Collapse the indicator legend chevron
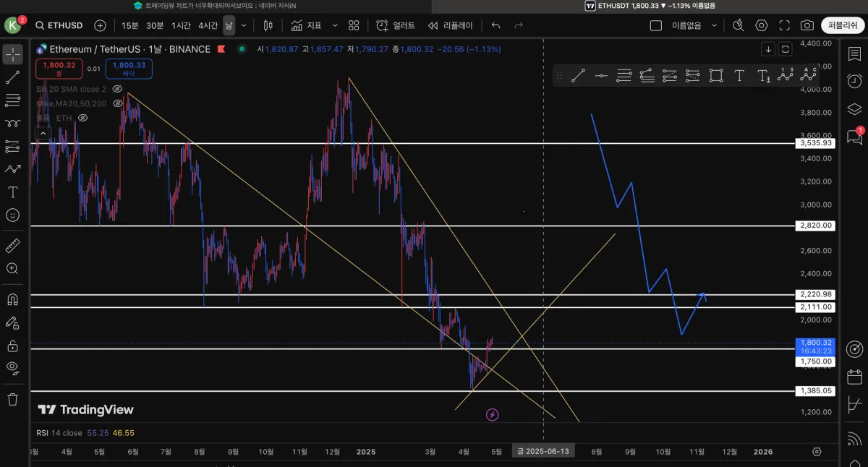 [x=43, y=133]
